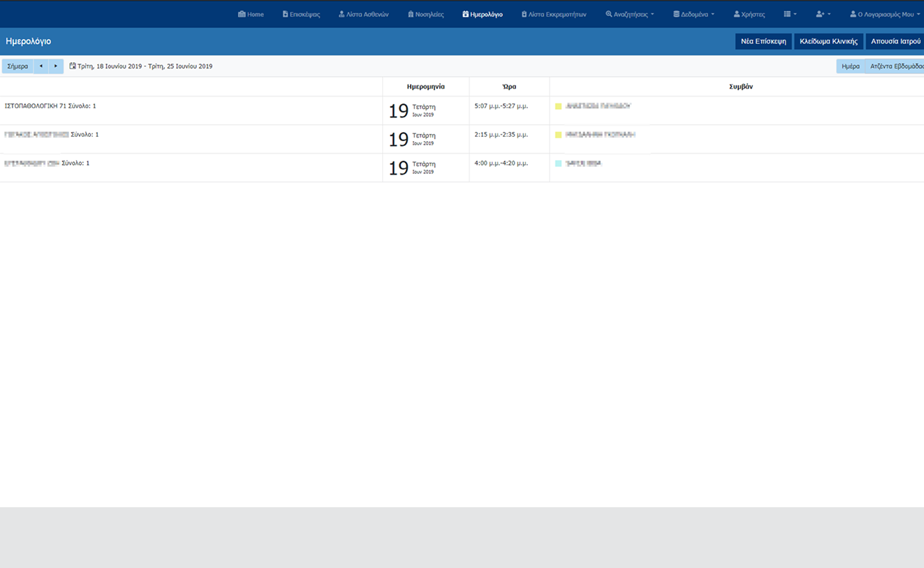Click the calendar icon beside the date range
924x568 pixels.
point(73,66)
